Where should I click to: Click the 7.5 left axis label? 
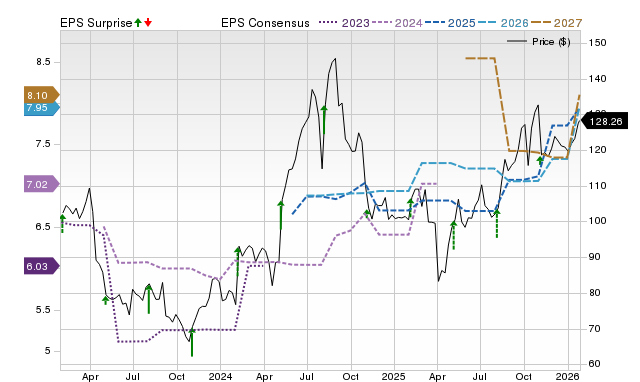[43, 144]
